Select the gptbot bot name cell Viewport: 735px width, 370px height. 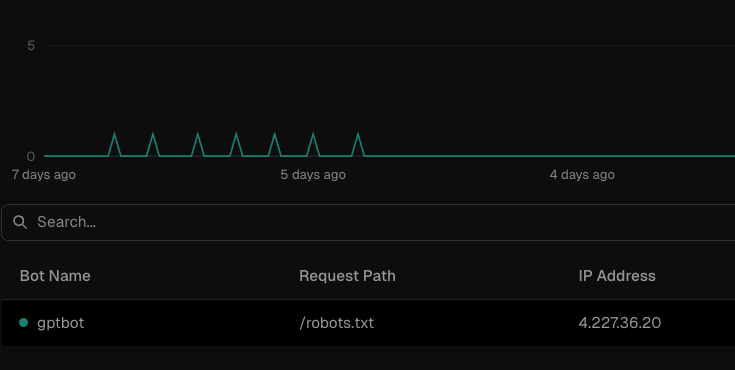(x=60, y=323)
